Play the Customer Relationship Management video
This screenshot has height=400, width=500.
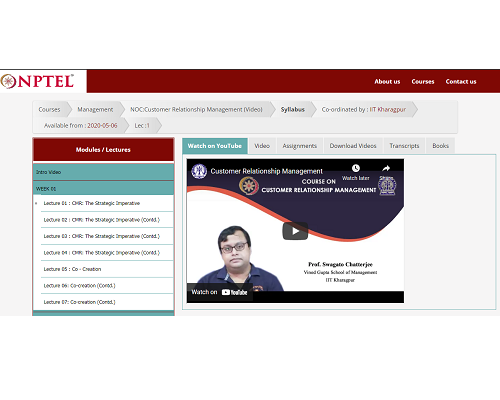(295, 231)
